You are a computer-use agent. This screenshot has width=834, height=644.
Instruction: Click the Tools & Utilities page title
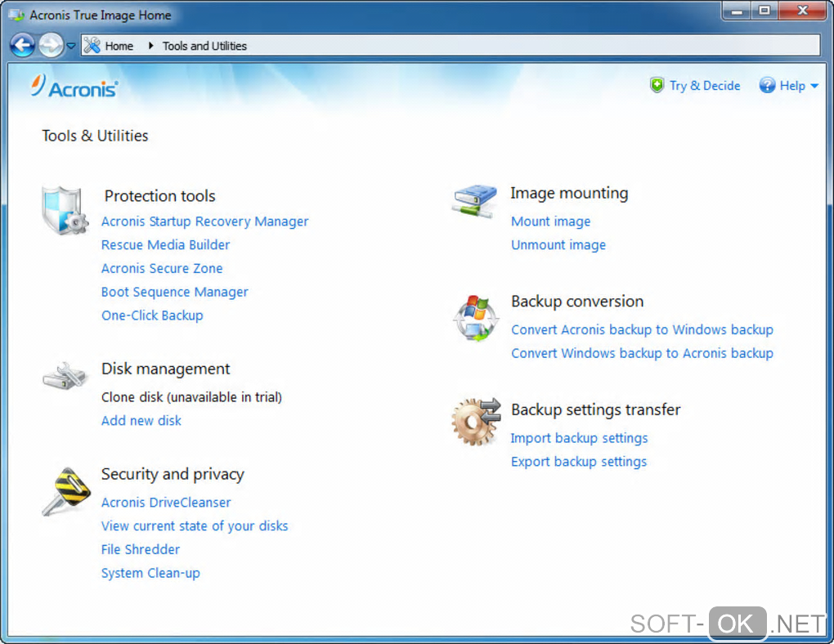(95, 136)
